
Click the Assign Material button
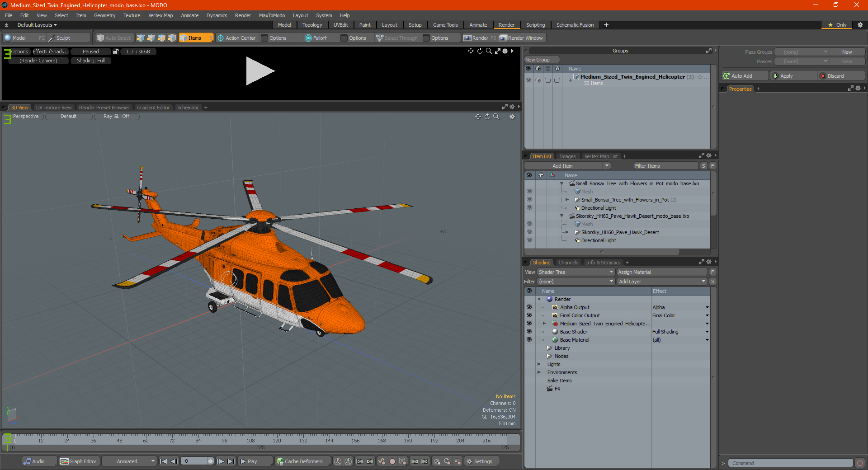click(x=662, y=272)
